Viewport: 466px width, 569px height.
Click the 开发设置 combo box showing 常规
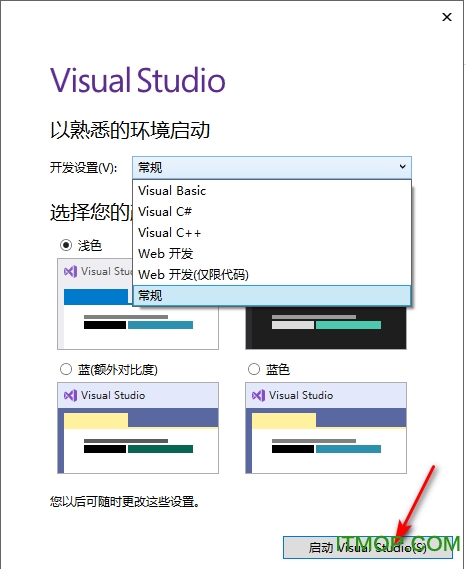(x=272, y=168)
